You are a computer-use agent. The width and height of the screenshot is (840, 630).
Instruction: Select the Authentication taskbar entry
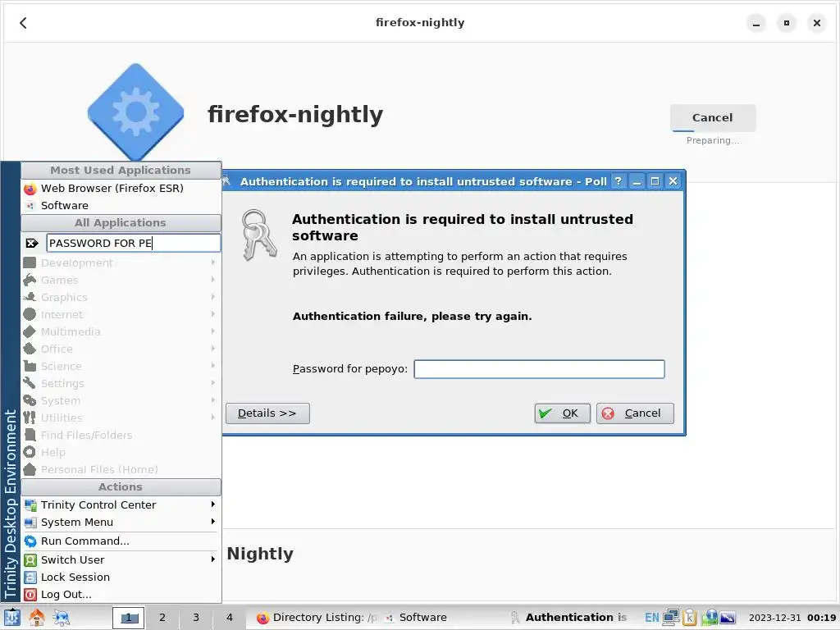569,618
